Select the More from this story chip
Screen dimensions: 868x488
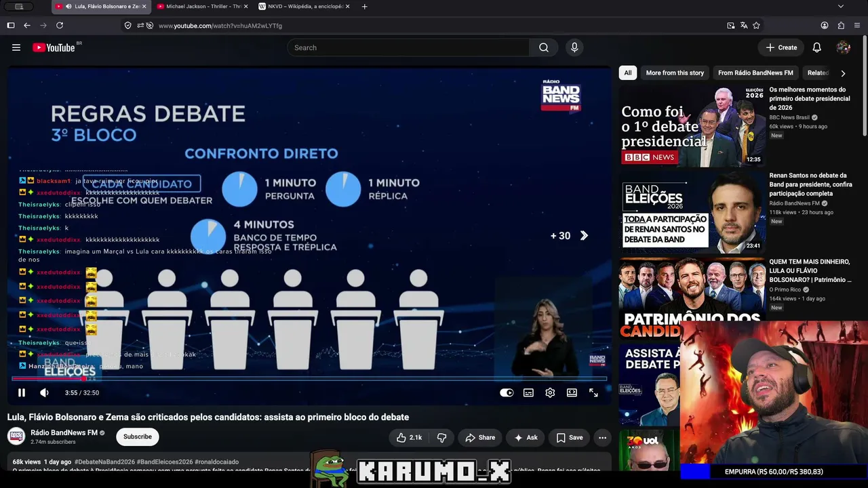click(675, 73)
